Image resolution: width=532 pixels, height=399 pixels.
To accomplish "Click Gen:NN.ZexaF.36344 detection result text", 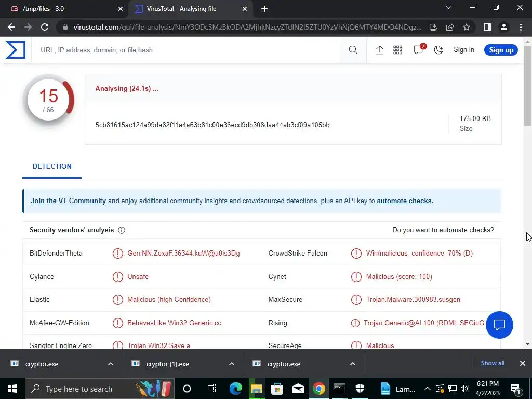I will click(183, 254).
